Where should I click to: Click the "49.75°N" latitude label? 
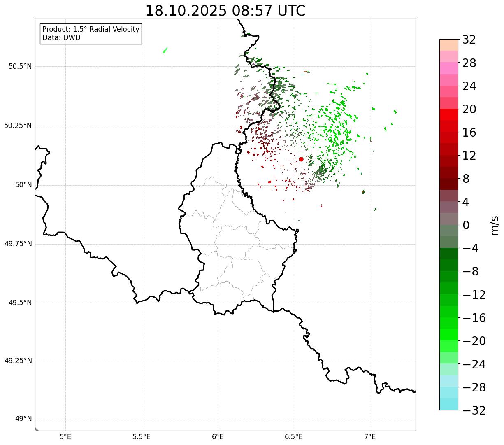(x=18, y=244)
